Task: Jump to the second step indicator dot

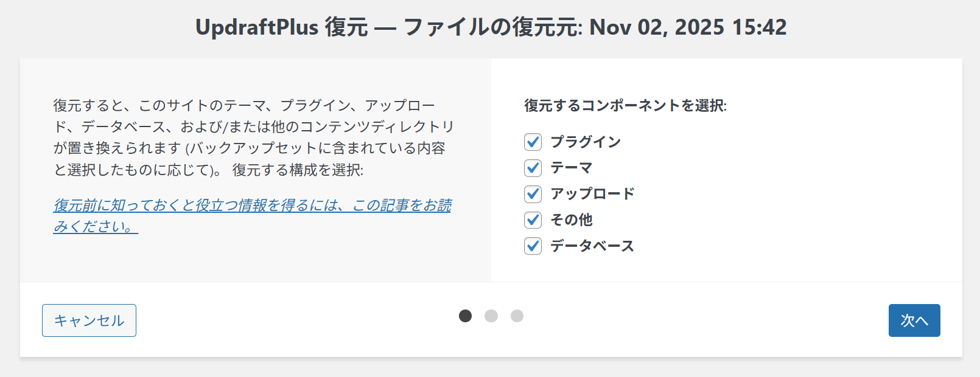Action: [x=491, y=316]
